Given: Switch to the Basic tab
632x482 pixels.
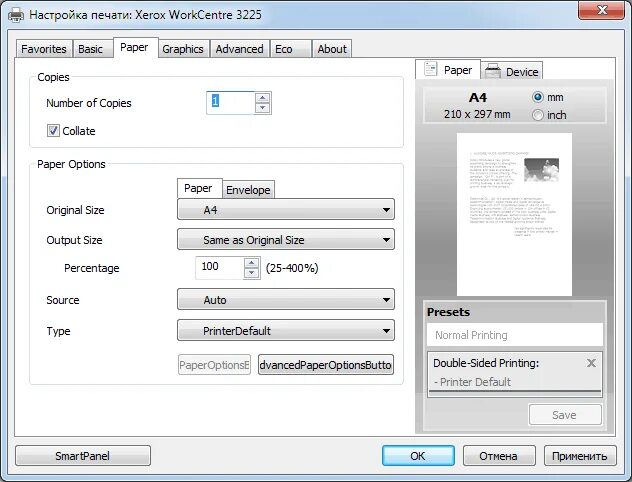Looking at the screenshot, I should coord(91,49).
